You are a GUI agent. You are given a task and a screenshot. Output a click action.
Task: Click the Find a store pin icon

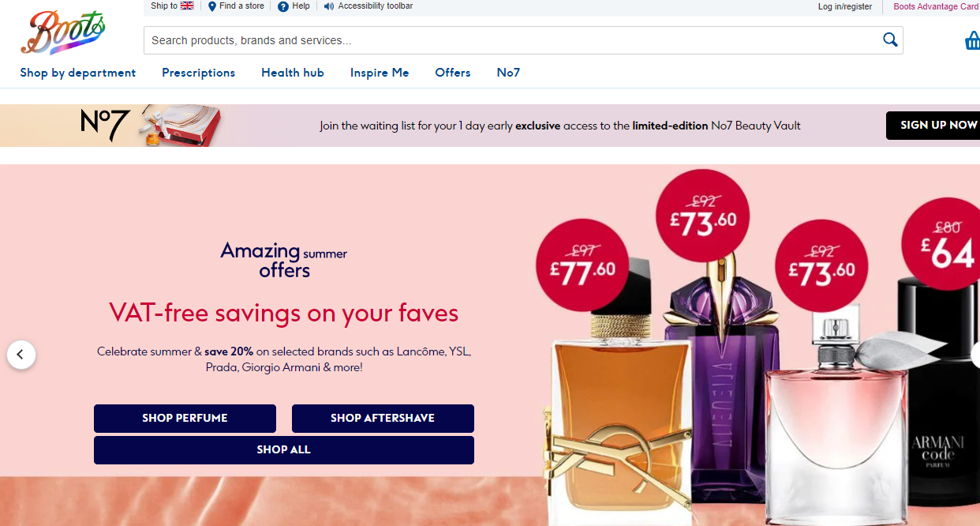pos(212,6)
